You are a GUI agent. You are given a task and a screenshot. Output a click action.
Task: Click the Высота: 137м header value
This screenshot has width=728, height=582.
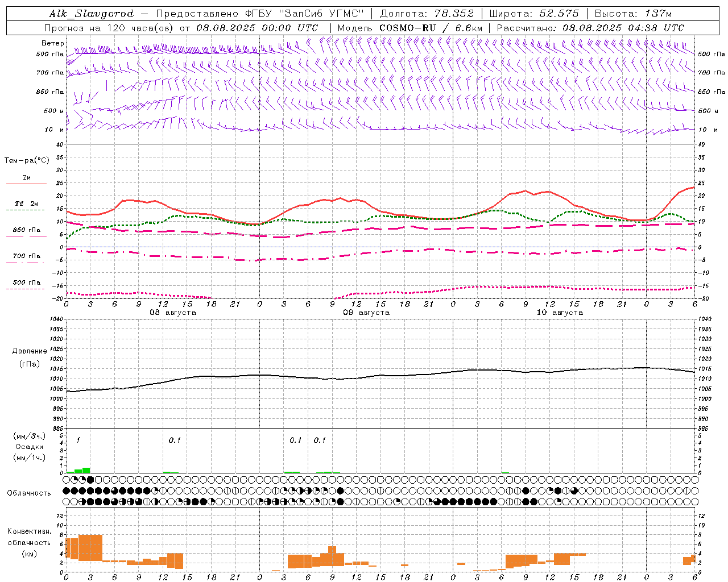pyautogui.click(x=633, y=14)
